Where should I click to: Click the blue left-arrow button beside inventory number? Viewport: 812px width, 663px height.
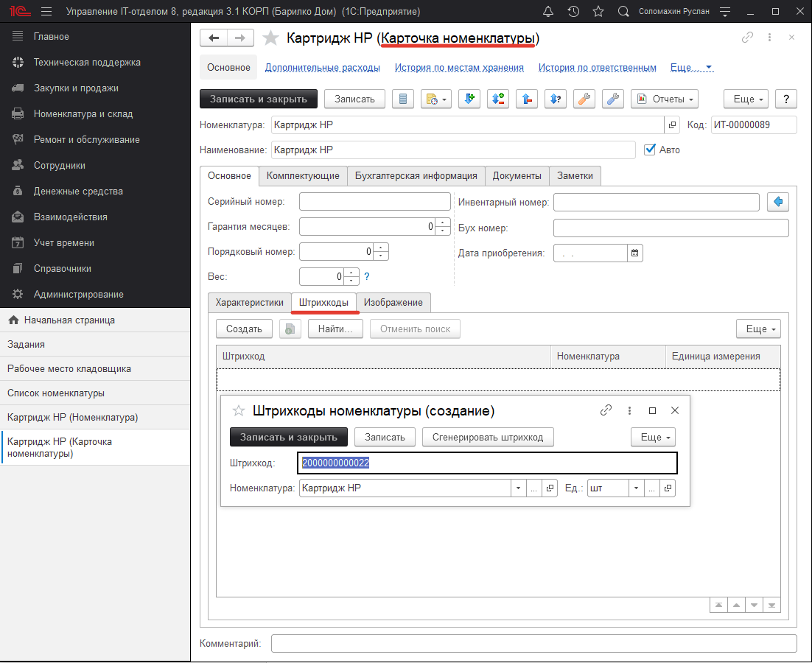coord(778,202)
